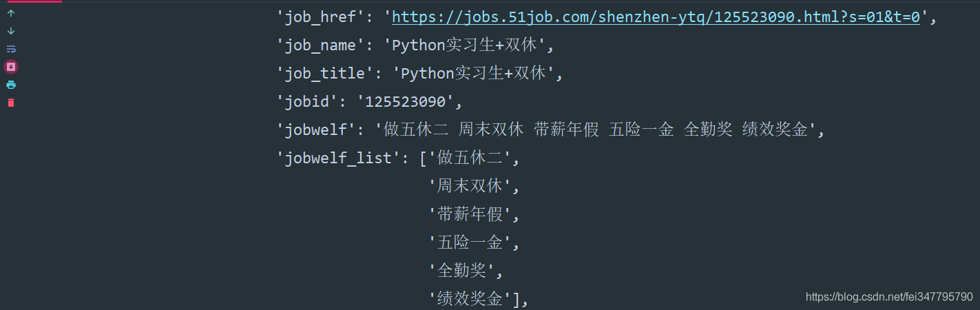Click the '周末双休' list entry
This screenshot has height=310, width=980.
pyautogui.click(x=470, y=186)
